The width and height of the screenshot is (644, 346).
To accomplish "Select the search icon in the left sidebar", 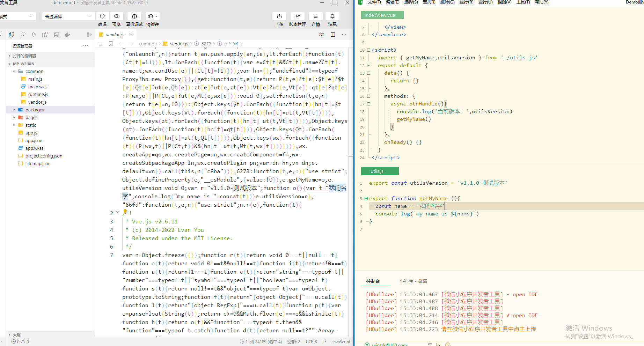I will pos(22,35).
